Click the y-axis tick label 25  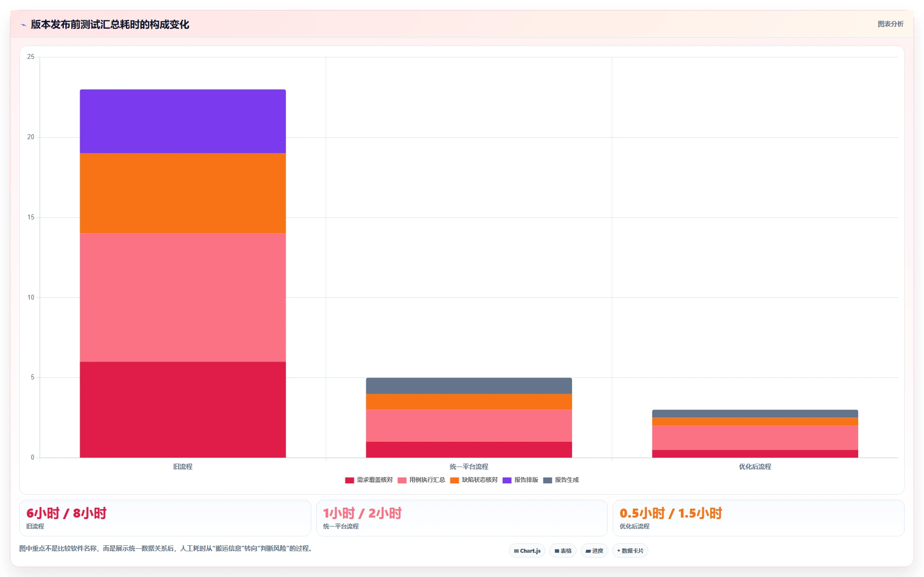31,57
